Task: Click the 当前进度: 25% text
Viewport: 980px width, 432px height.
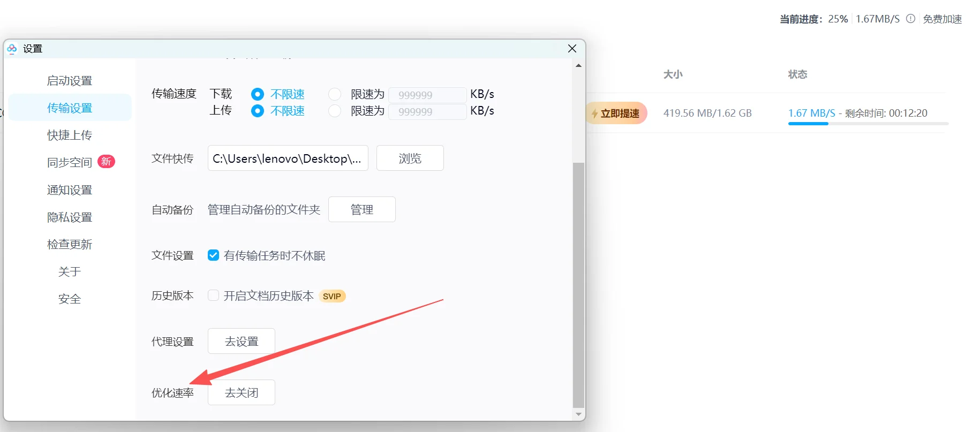Action: tap(814, 19)
